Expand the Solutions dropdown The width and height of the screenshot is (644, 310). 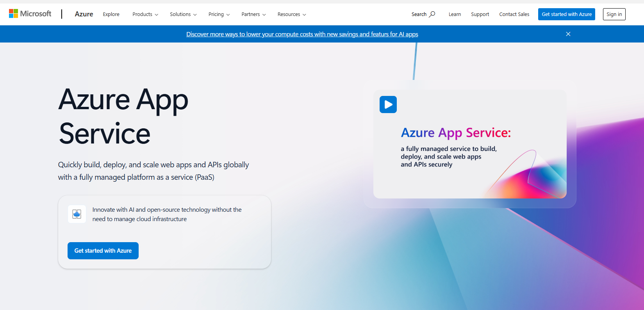tap(183, 14)
